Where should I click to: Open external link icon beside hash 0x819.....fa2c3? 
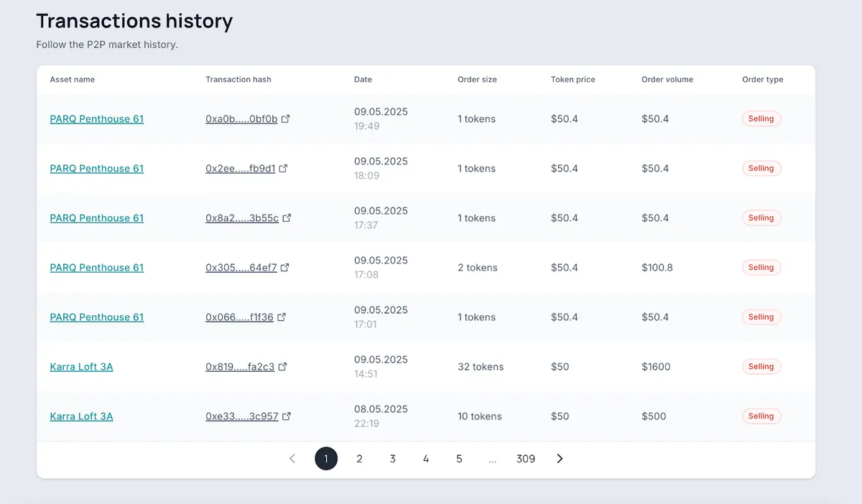click(x=283, y=366)
